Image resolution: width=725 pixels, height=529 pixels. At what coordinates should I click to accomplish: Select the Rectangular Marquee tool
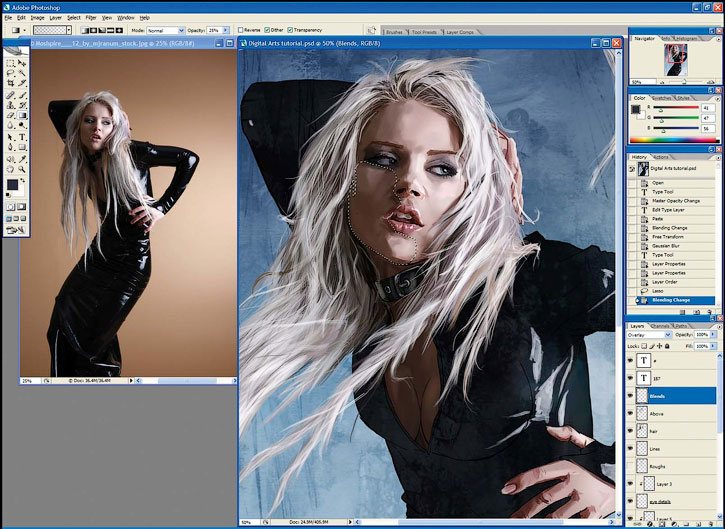point(11,63)
